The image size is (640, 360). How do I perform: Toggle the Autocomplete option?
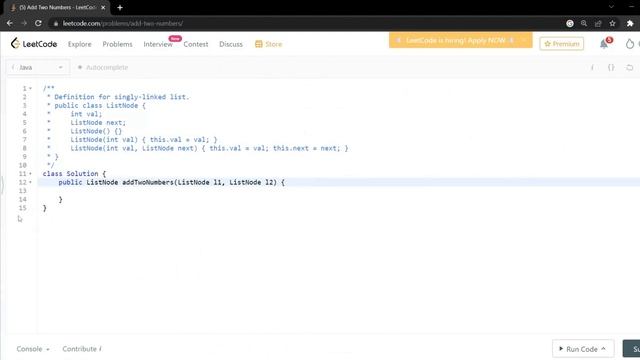point(103,67)
